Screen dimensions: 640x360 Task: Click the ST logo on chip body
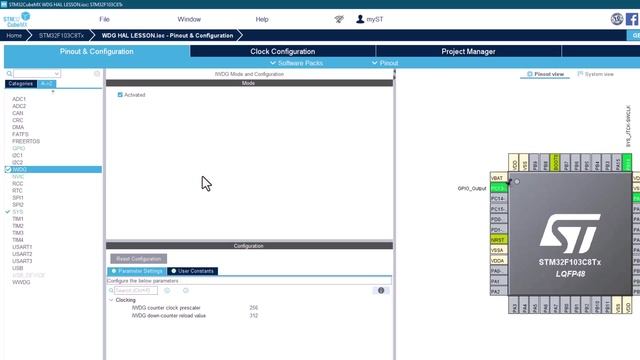tap(570, 233)
